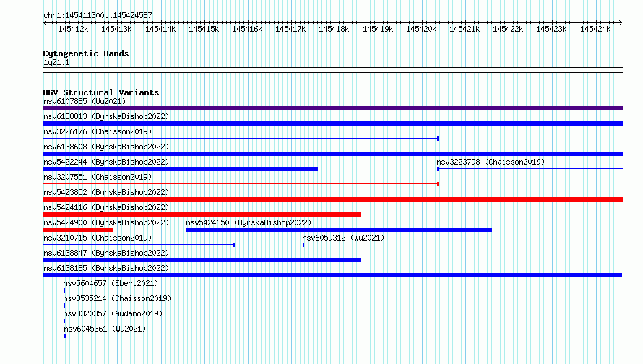Image resolution: width=643 pixels, height=364 pixels.
Task: Open the nsv5604657 (Ebert2021) label
Action: (111, 283)
